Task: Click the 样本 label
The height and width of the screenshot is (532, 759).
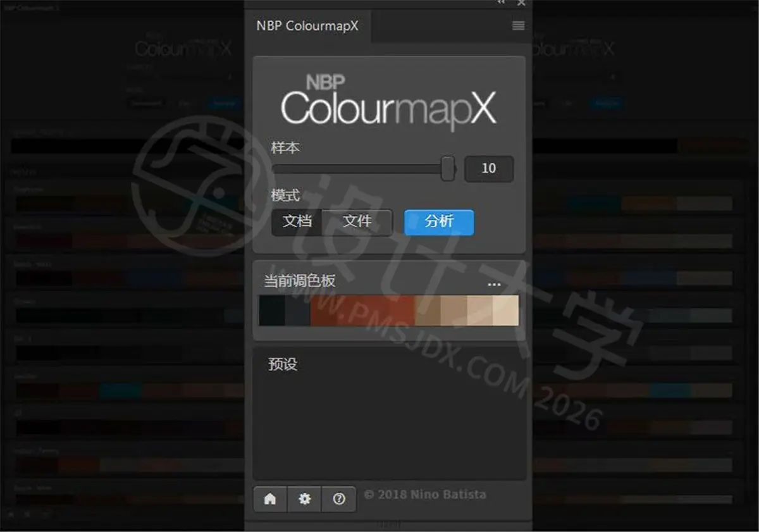Action: [285, 148]
